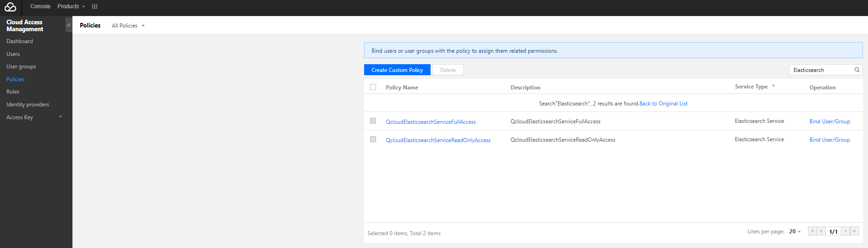
Task: Go to User groups in sidebar
Action: [21, 66]
